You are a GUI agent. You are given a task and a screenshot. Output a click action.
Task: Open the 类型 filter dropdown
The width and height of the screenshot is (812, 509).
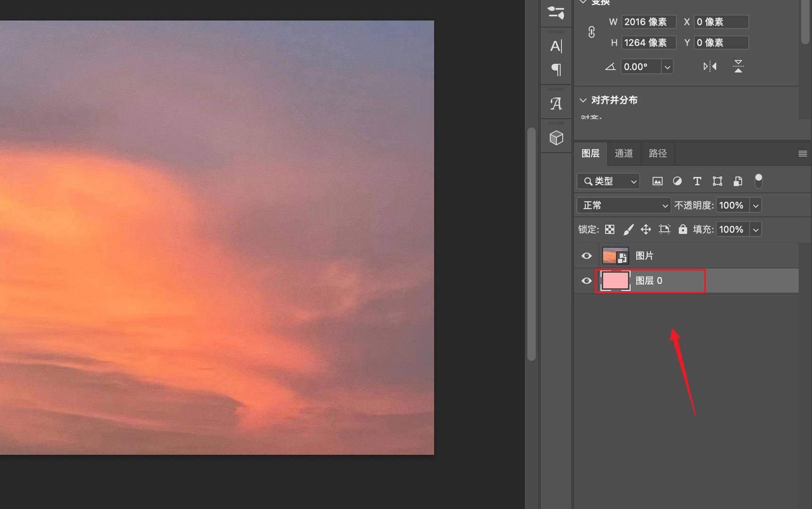click(x=608, y=181)
